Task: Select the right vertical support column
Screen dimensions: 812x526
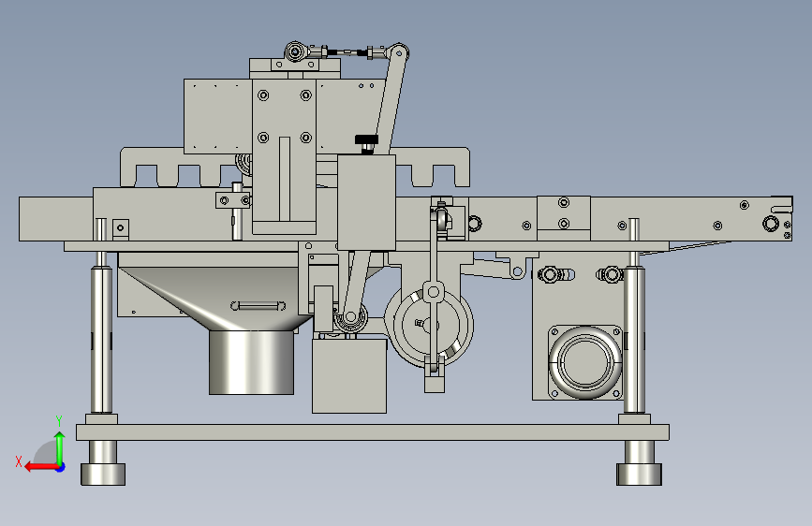Action: pos(634,339)
